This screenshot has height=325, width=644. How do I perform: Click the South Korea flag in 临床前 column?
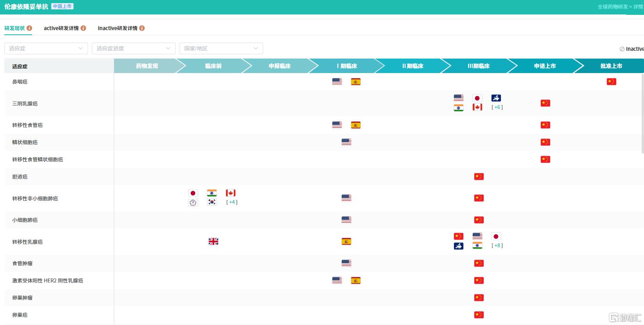tap(212, 202)
